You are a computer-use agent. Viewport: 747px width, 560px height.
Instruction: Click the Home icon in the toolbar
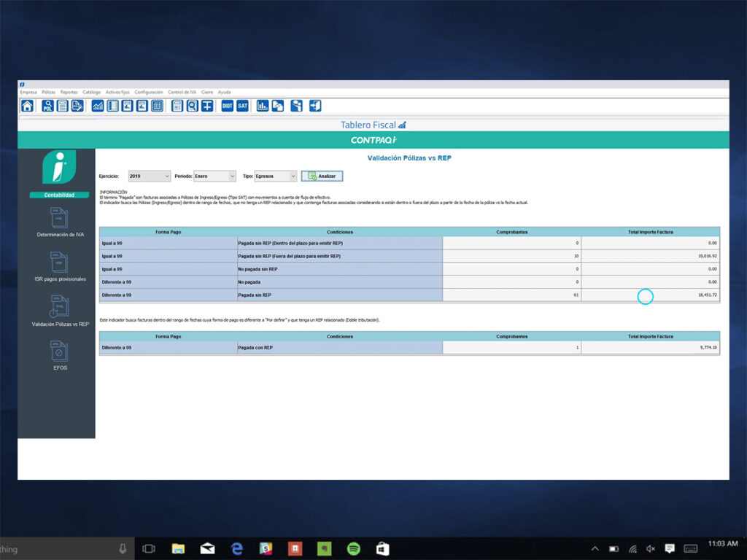tap(27, 106)
